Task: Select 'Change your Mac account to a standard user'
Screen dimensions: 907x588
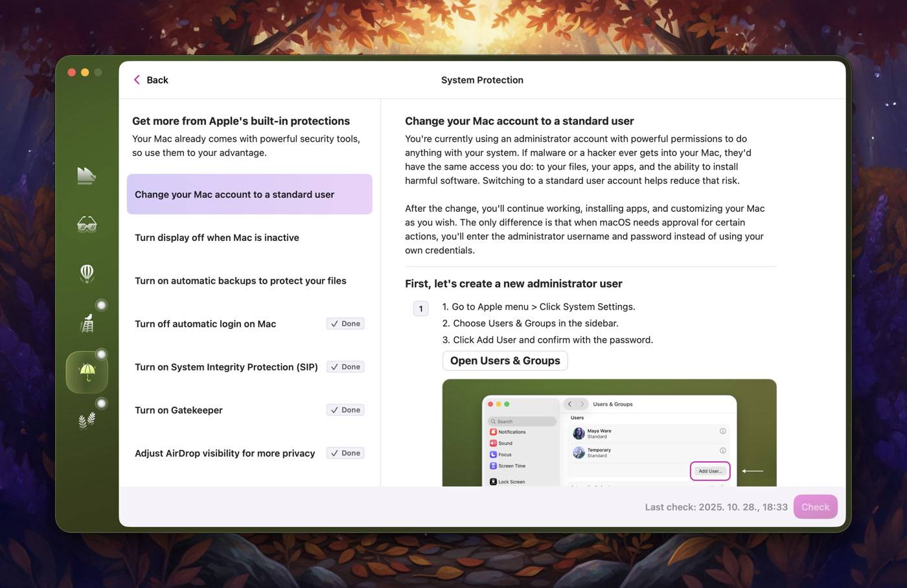Action: [x=249, y=194]
